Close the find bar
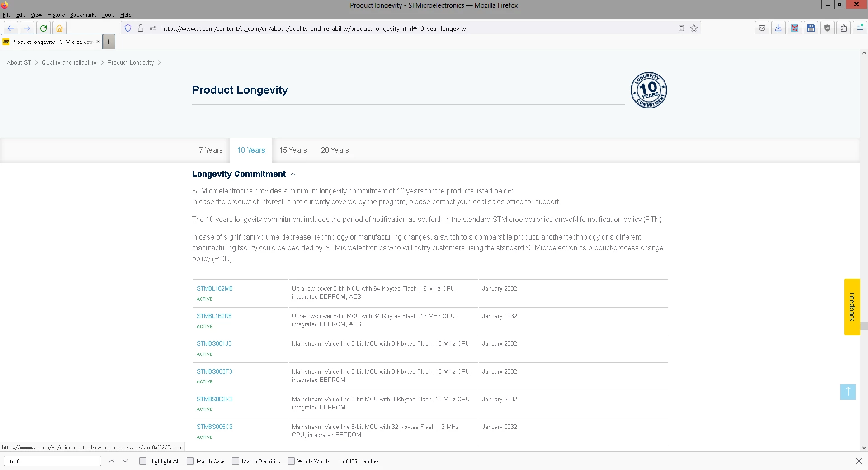Viewport: 868px width, 470px height. click(859, 461)
